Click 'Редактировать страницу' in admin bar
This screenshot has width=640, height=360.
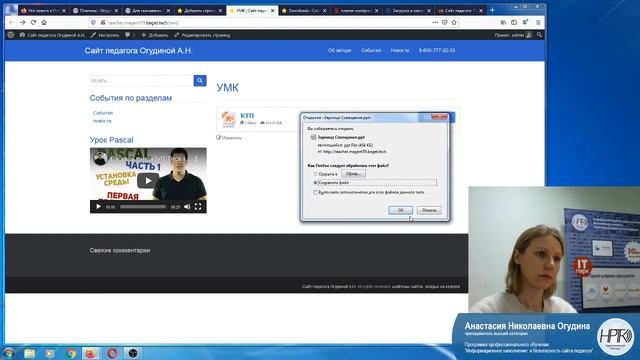pyautogui.click(x=202, y=35)
